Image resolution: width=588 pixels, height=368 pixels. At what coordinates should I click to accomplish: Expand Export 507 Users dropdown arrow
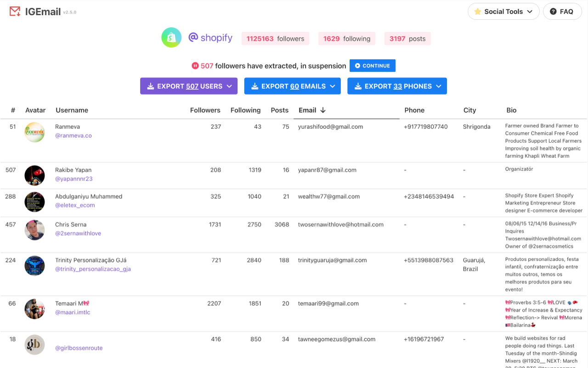point(229,86)
